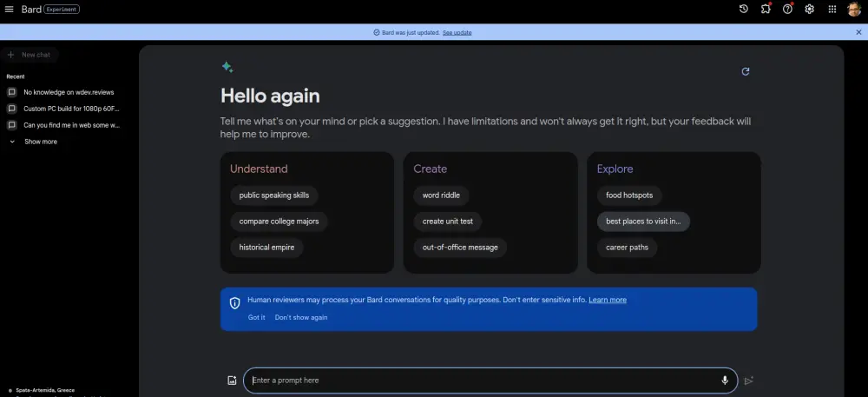Select the 'best places to visit in...' suggestion

pyautogui.click(x=643, y=222)
